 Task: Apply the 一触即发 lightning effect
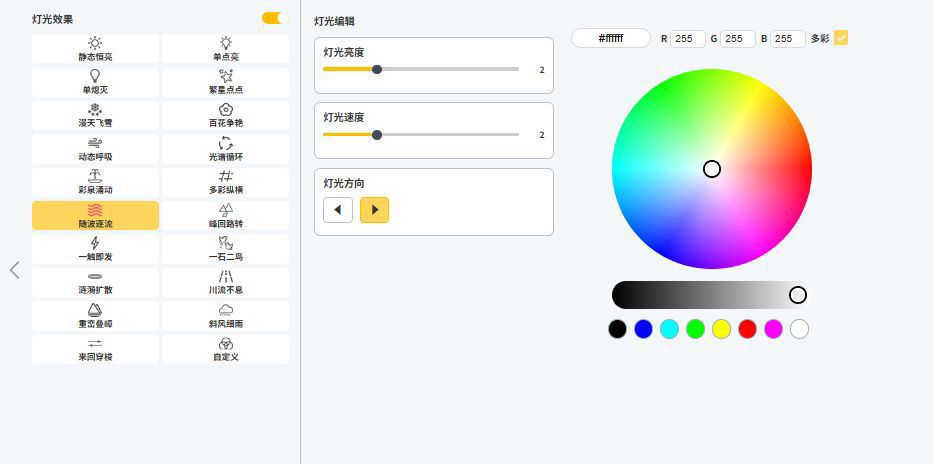[x=95, y=249]
